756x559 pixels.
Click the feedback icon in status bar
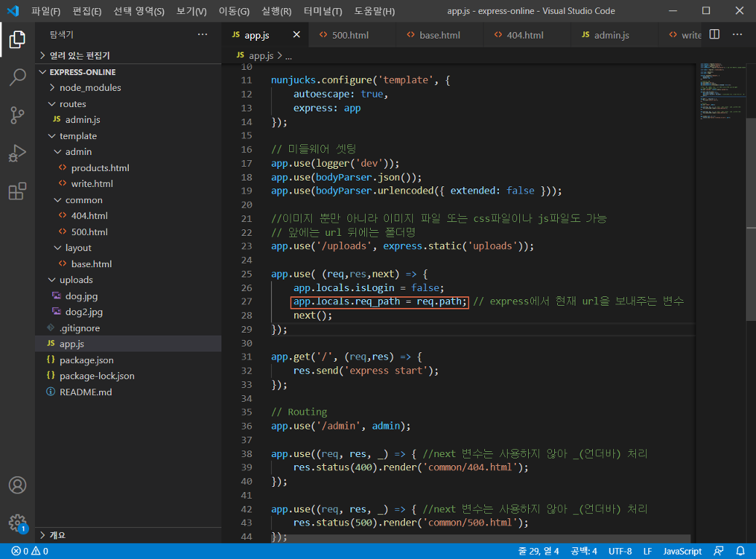(x=718, y=551)
